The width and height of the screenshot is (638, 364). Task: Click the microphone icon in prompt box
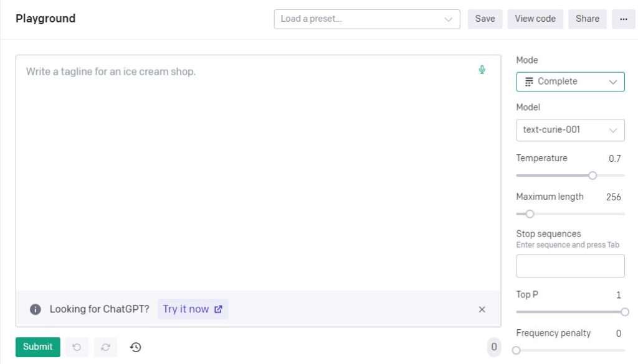click(482, 70)
